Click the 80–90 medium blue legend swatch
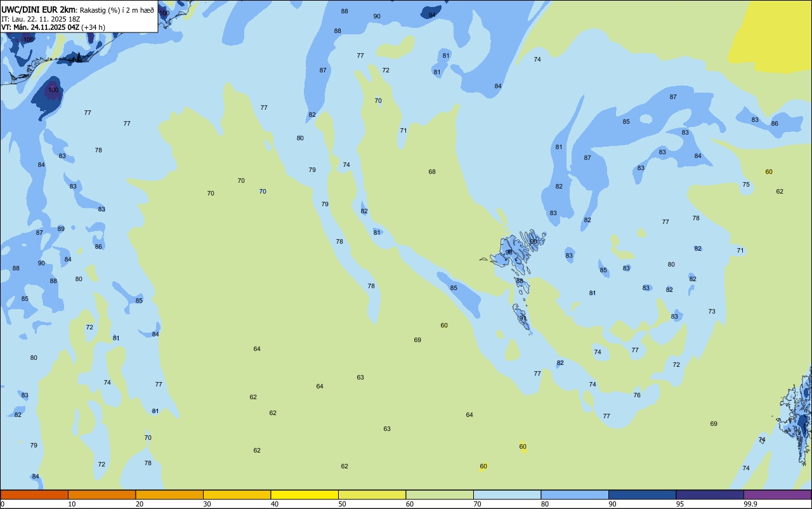This screenshot has height=509, width=812. [575, 494]
